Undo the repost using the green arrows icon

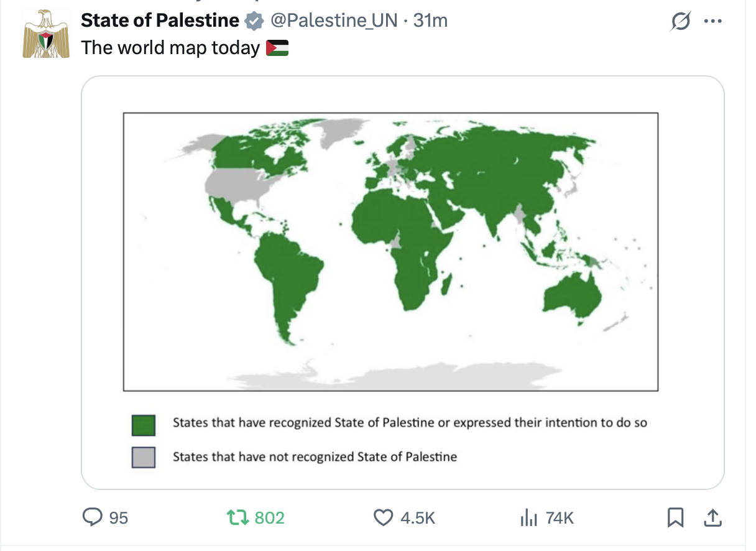pyautogui.click(x=237, y=517)
